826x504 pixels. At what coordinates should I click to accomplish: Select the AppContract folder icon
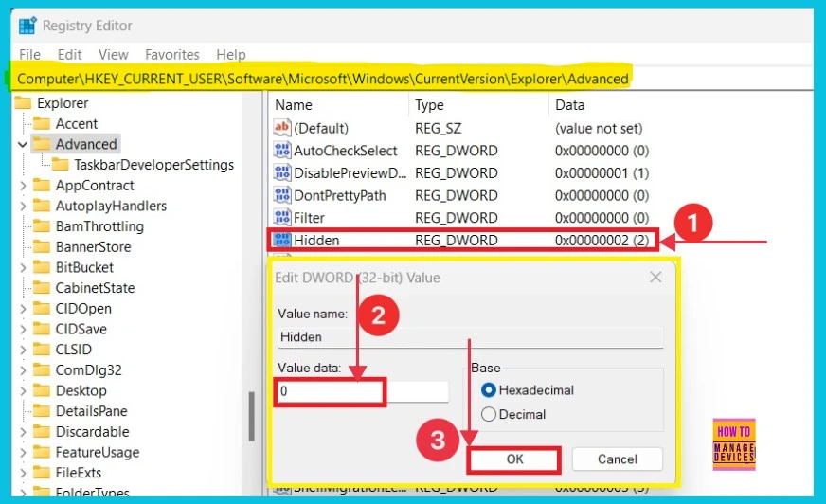point(42,185)
